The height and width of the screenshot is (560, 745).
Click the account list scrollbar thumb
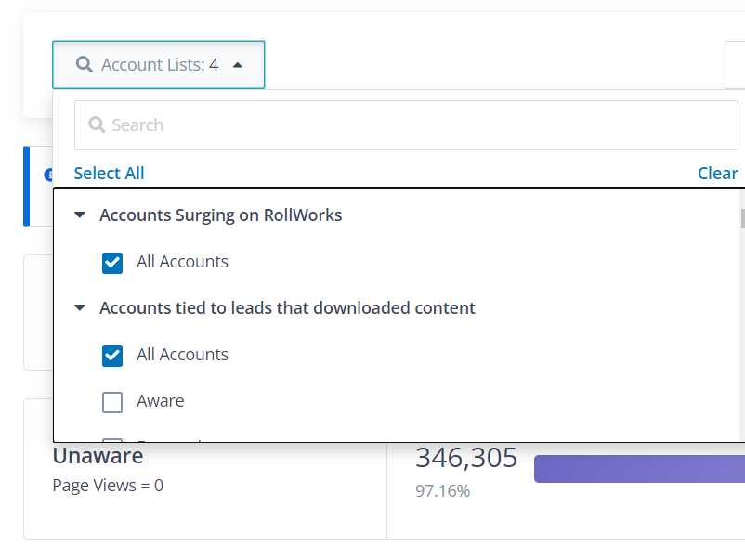point(741,219)
